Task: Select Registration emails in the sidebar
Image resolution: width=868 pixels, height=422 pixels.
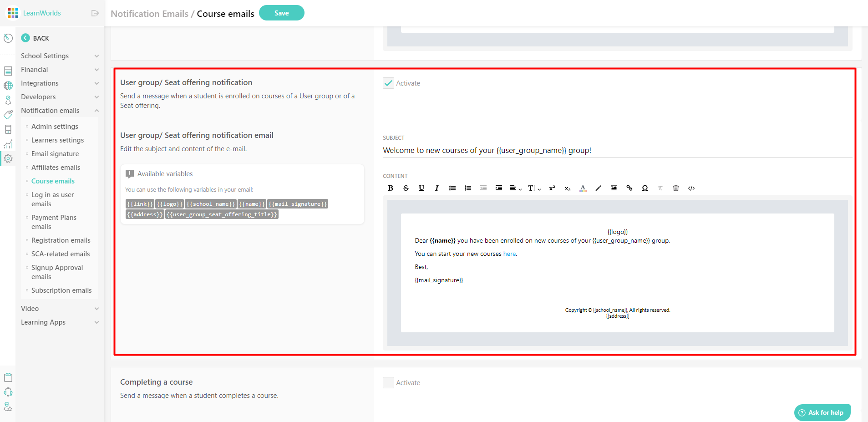Action: pos(61,240)
